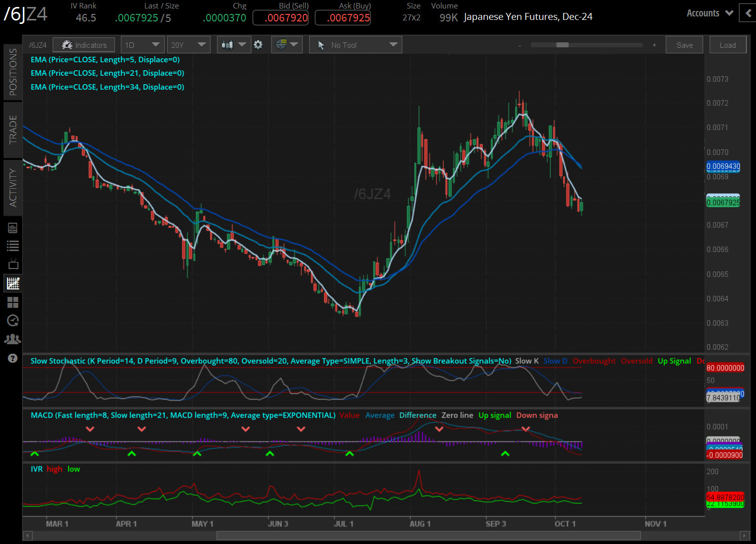Switch to the TRADE tab
Viewport: 756px width, 544px height.
13,130
